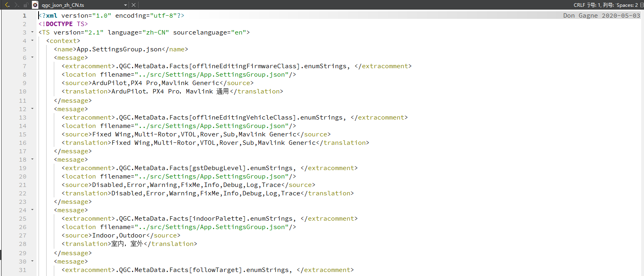
Task: Collapse the message block at line 6
Action: point(33,57)
